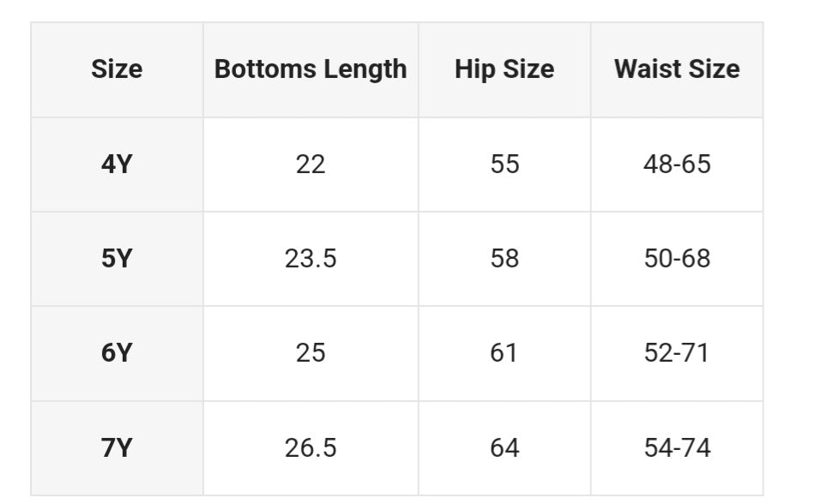Select the 4Y size row label
833x504 pixels.
(117, 164)
